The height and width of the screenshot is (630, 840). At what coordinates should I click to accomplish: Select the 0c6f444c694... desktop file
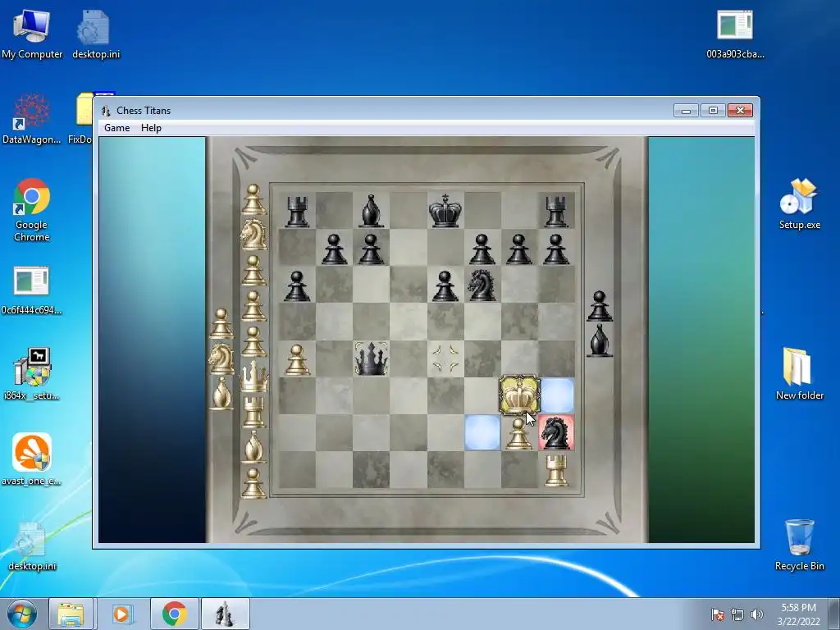(x=32, y=291)
